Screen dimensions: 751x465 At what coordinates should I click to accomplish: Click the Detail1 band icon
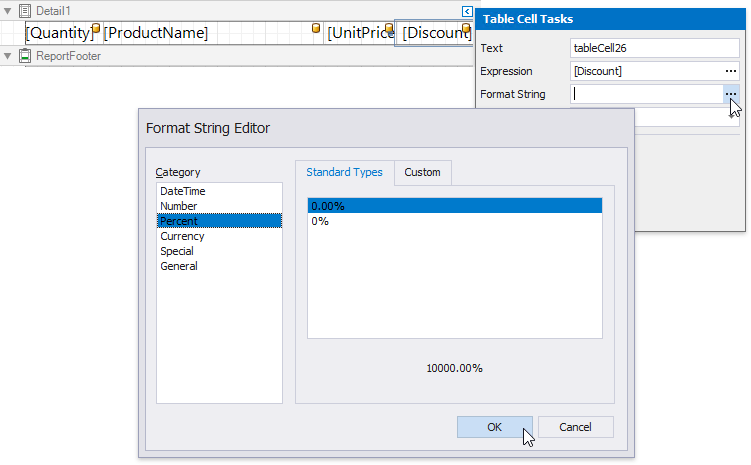(x=25, y=10)
